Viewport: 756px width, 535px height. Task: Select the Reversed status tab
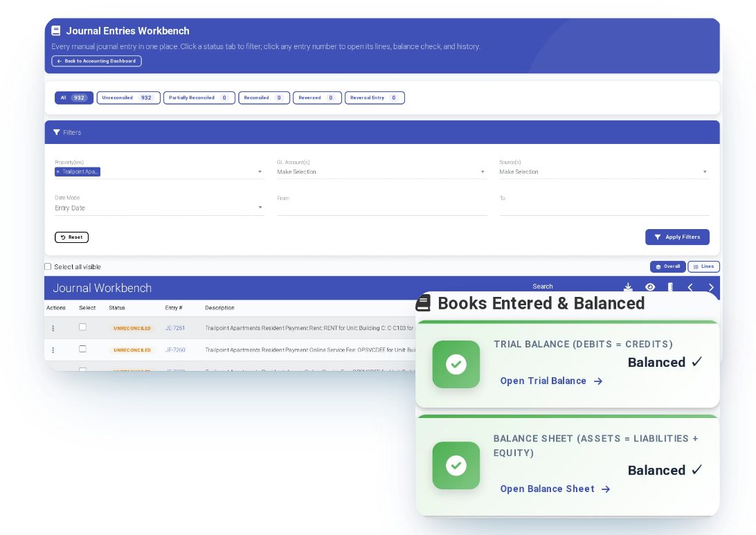[x=317, y=98]
